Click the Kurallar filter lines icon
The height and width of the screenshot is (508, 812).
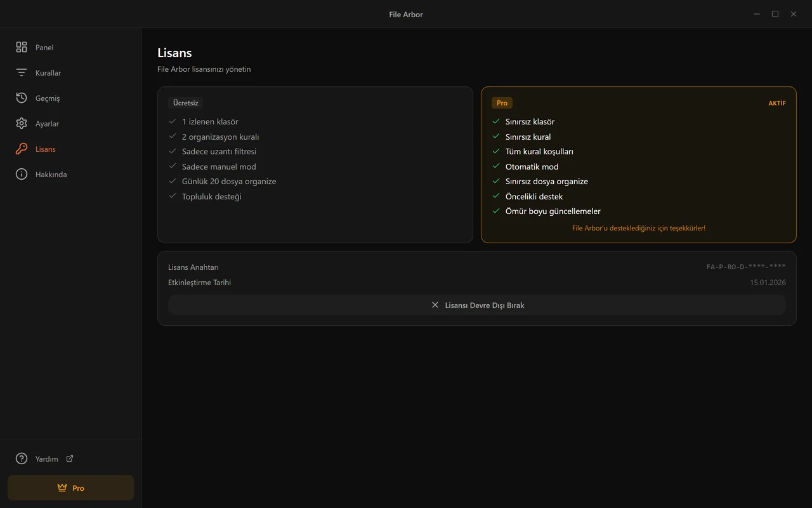pos(22,72)
